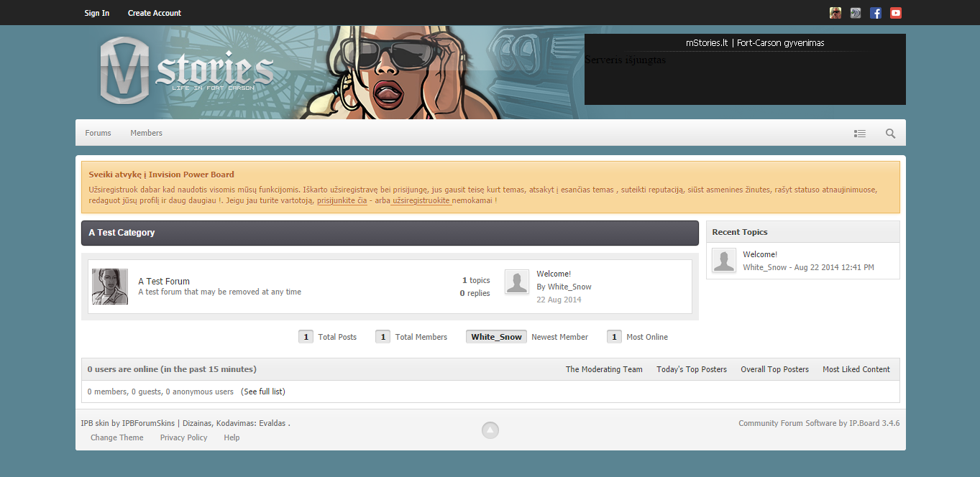Open Most Liked Content
This screenshot has height=477, width=980.
click(x=856, y=369)
